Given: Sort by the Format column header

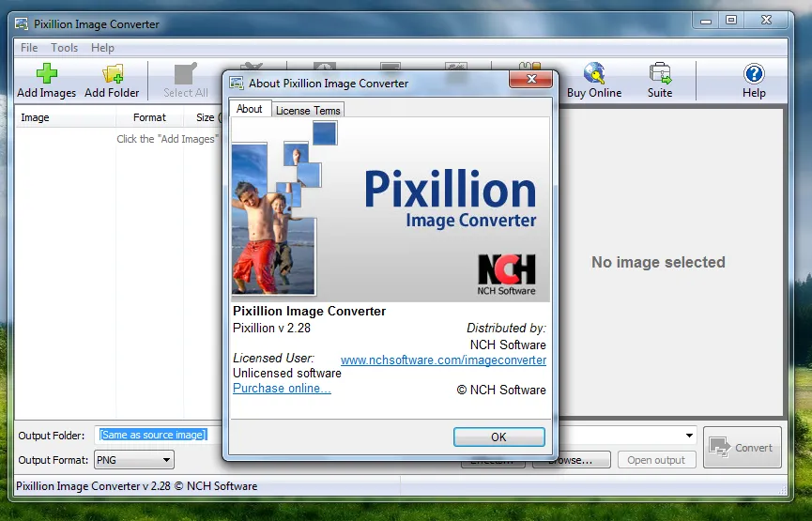Looking at the screenshot, I should (x=149, y=117).
